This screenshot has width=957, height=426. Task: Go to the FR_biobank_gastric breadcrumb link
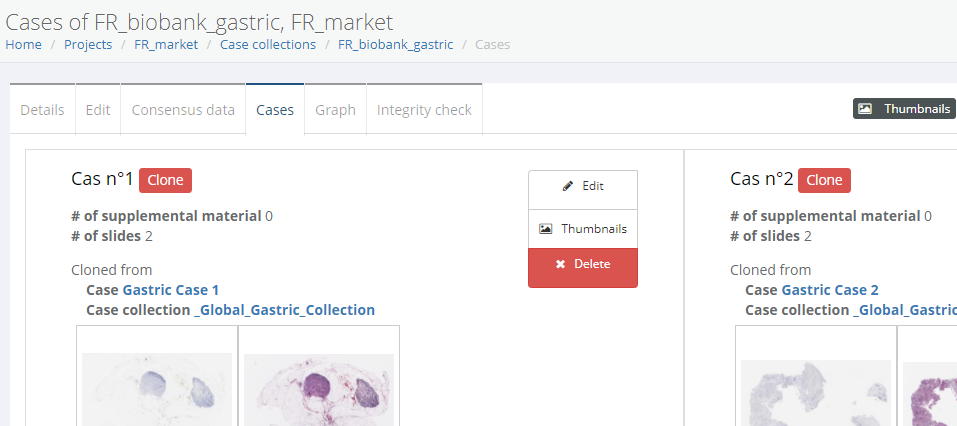[395, 45]
